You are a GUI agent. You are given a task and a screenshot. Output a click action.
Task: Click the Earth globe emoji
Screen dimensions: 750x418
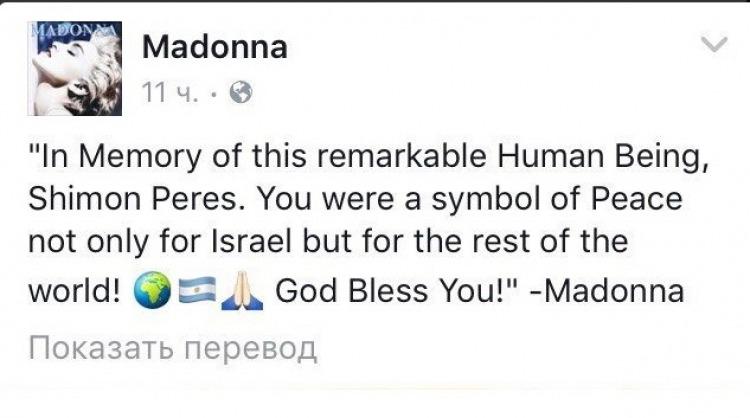(x=152, y=291)
